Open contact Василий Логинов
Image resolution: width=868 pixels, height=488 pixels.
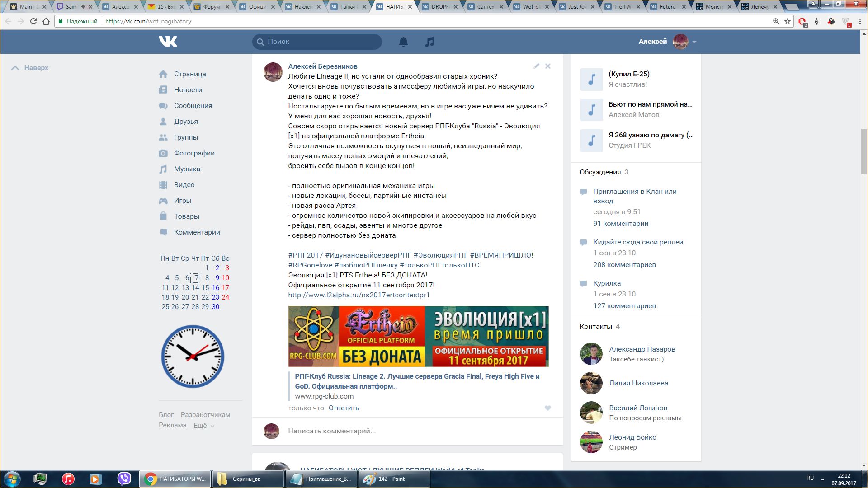638,408
